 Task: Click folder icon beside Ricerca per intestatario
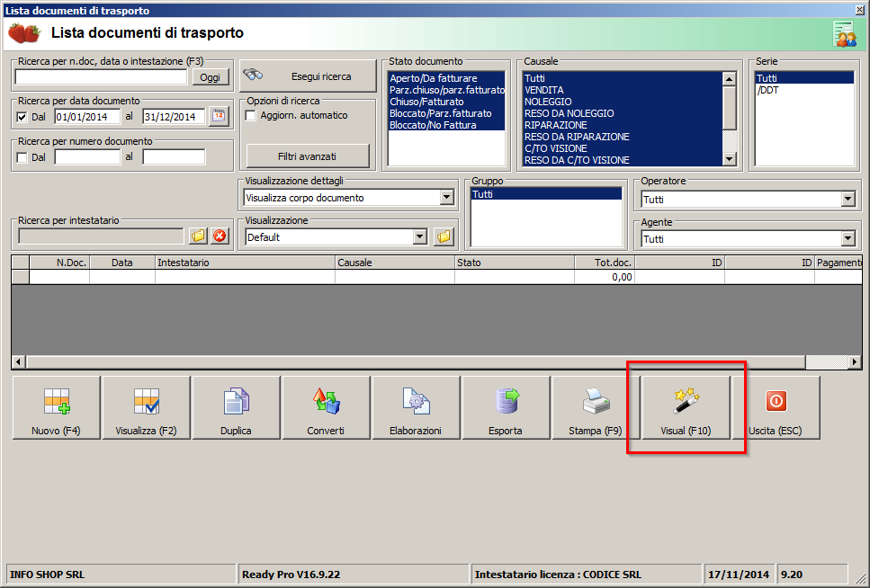198,236
